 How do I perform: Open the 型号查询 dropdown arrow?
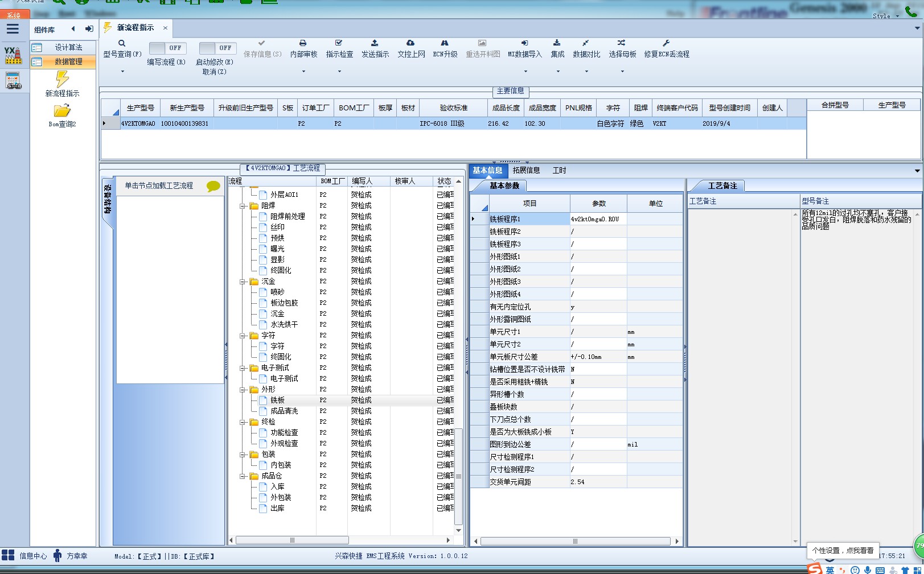[x=122, y=72]
